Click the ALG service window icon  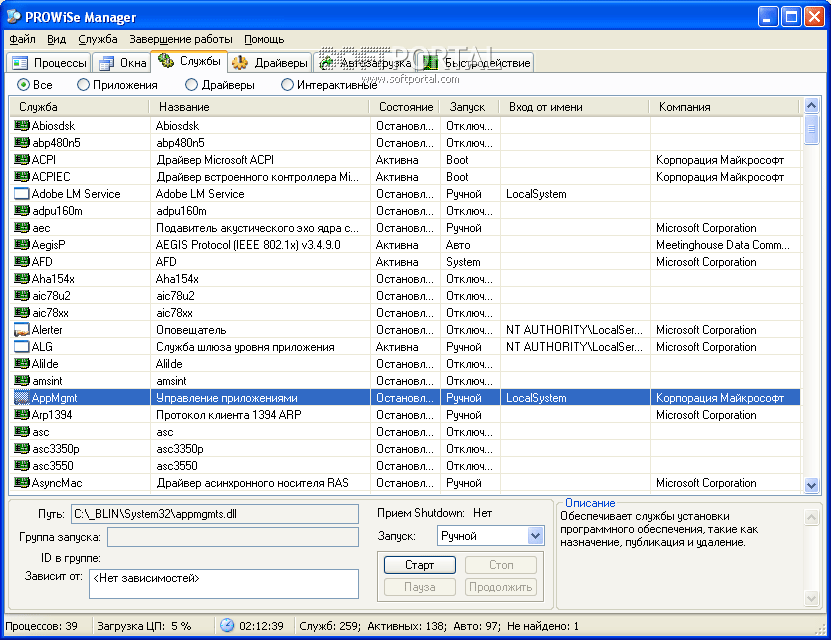[21, 346]
